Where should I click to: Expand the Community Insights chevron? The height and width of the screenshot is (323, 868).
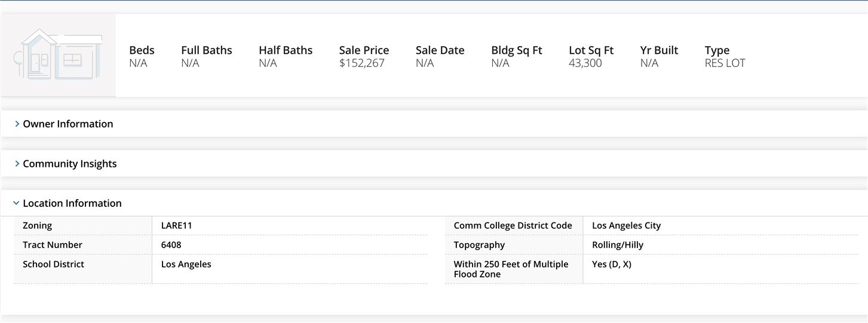click(17, 164)
